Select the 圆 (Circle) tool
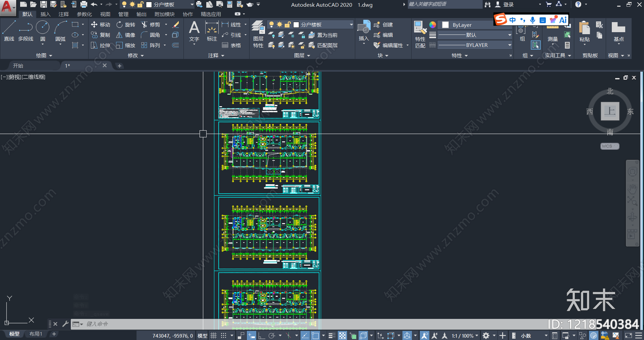This screenshot has width=644, height=340. click(43, 31)
